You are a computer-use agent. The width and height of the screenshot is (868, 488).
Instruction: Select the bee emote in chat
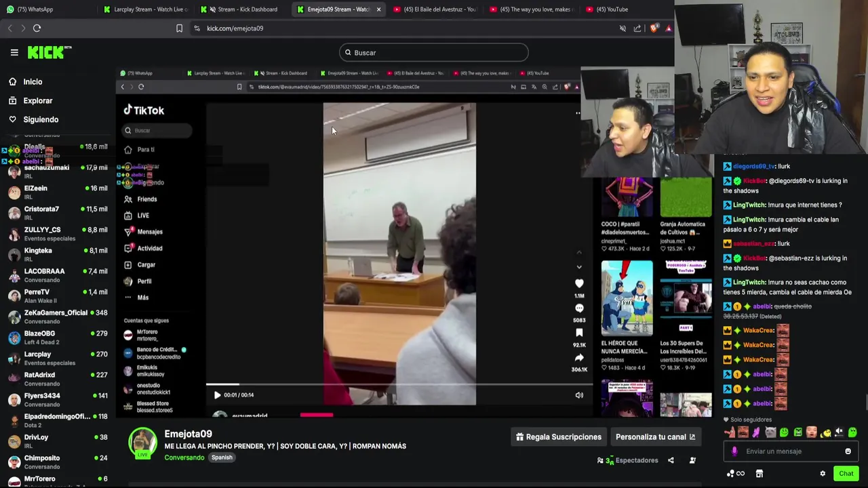(825, 432)
